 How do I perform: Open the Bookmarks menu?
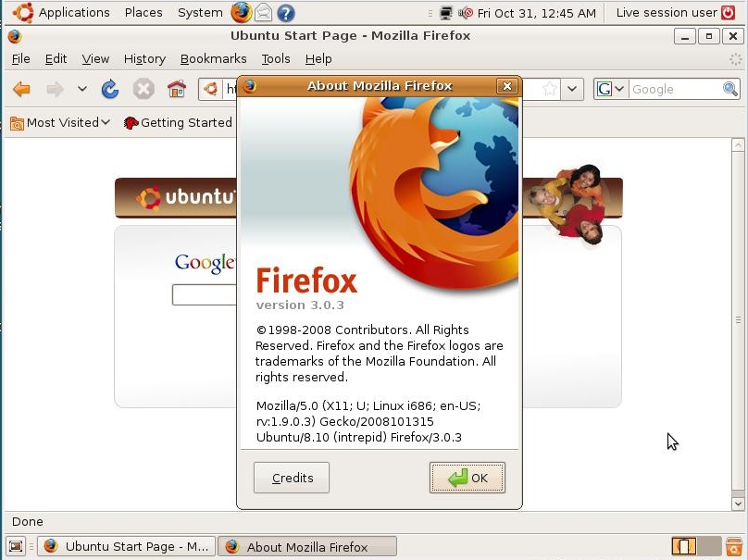(x=213, y=58)
